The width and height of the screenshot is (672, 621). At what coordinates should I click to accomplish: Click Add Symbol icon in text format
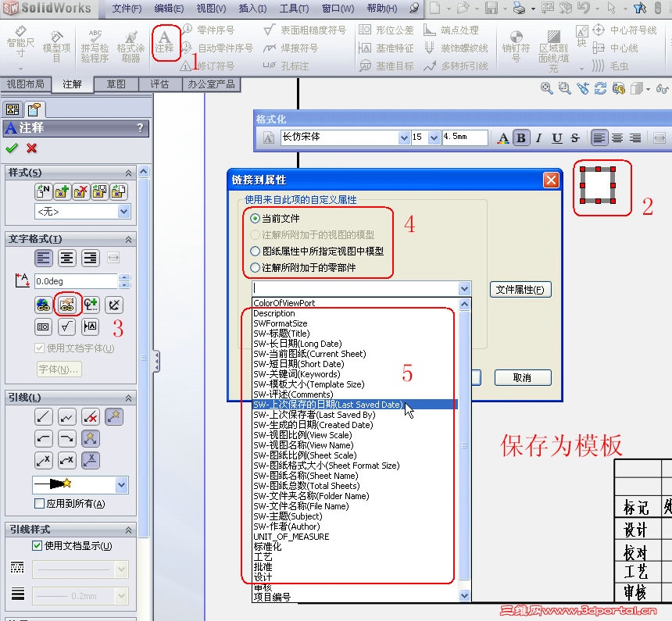(91, 305)
